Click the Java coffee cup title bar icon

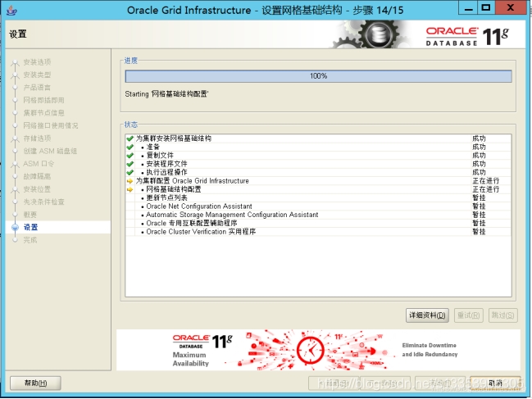pyautogui.click(x=11, y=10)
